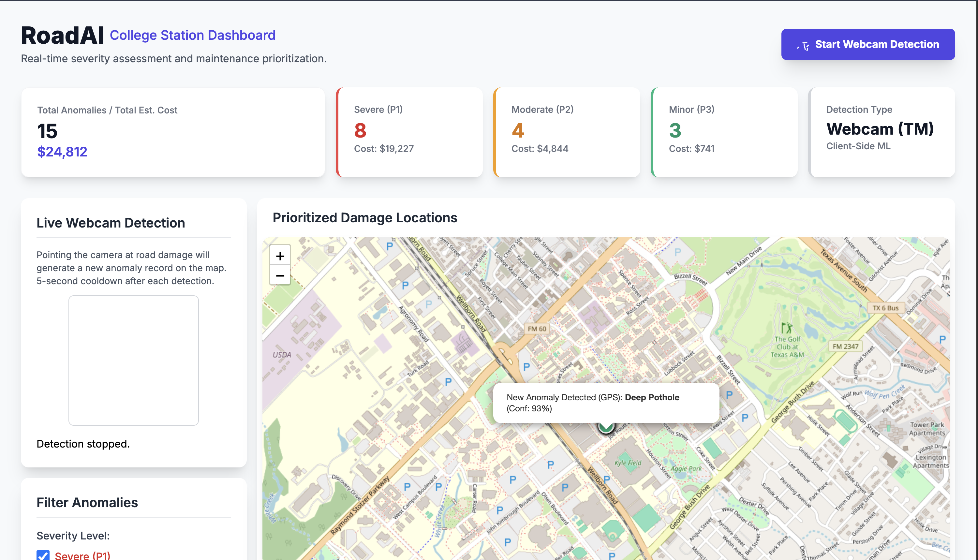Open the Moderate (P2) summary card
978x560 pixels.
tap(567, 132)
